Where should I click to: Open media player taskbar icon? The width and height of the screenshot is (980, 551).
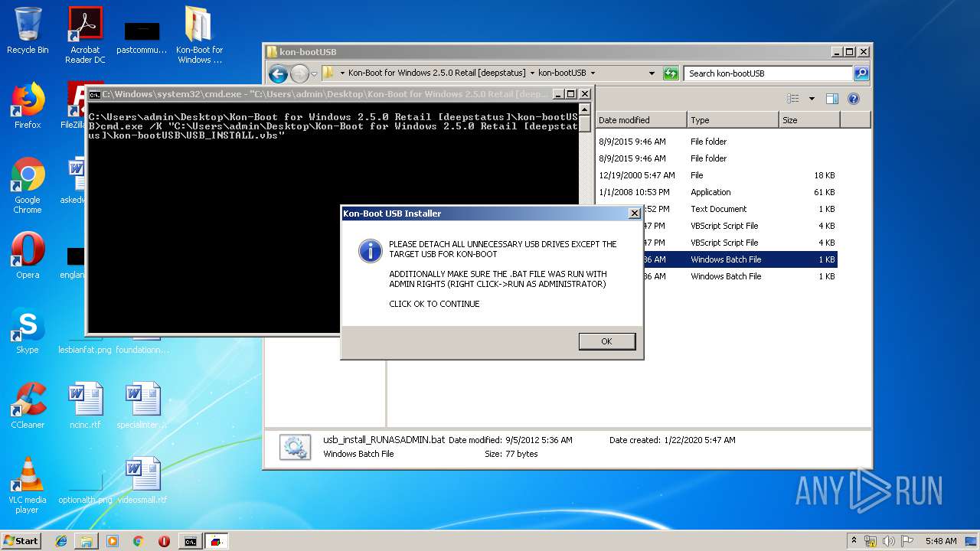113,541
